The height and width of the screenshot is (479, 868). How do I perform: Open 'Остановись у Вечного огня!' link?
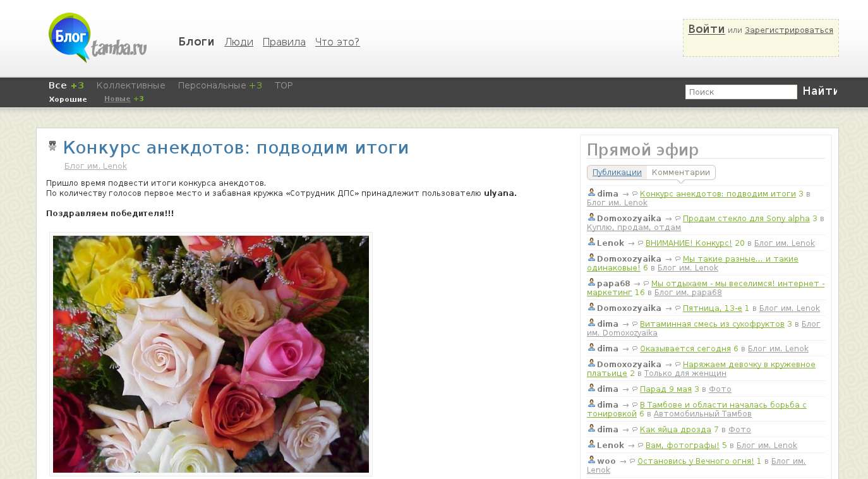[696, 461]
